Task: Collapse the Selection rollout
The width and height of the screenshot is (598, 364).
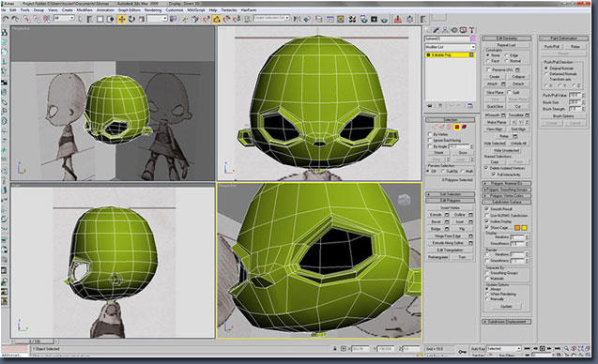Action: tap(450, 120)
